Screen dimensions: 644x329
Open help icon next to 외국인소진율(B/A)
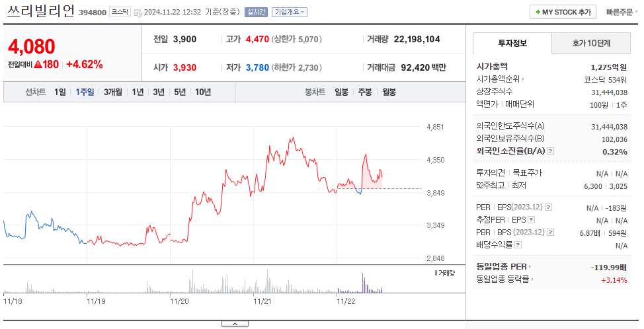coord(551,151)
